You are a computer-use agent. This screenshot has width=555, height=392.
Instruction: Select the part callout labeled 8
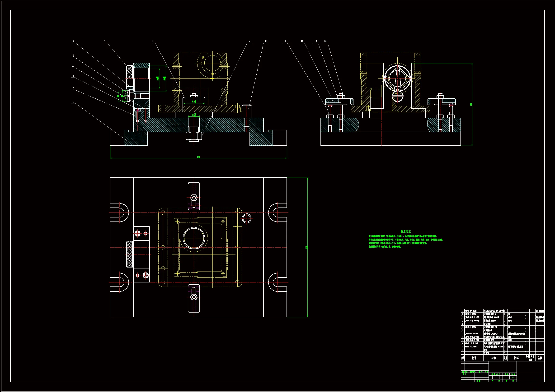click(x=153, y=41)
